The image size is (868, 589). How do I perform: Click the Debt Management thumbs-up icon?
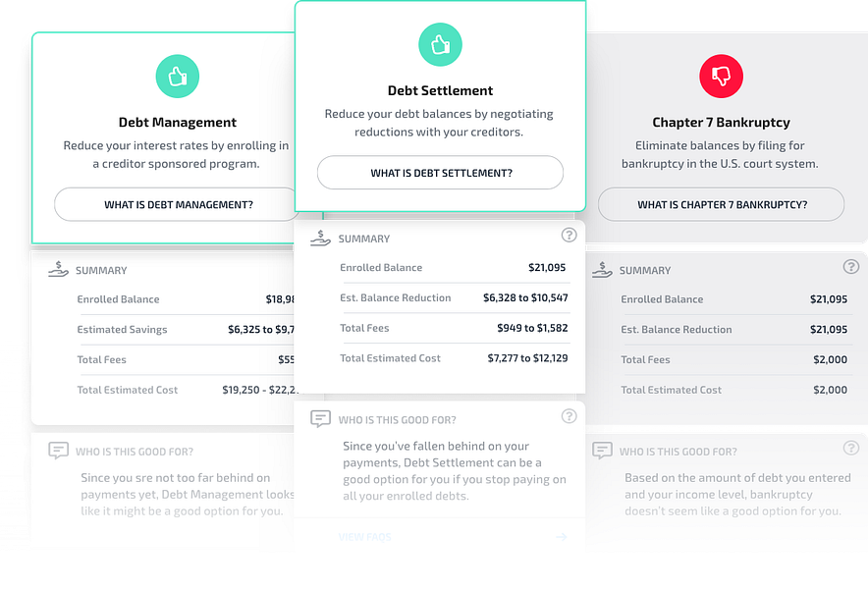177,77
